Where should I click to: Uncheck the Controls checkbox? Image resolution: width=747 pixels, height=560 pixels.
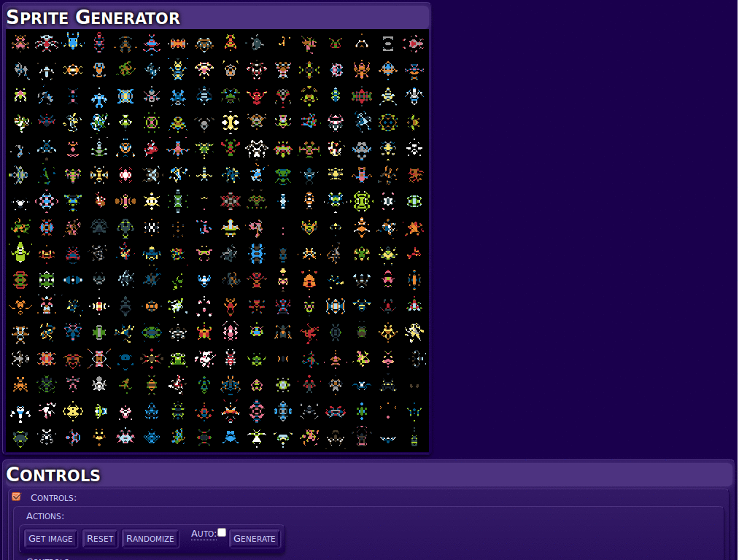click(17, 497)
